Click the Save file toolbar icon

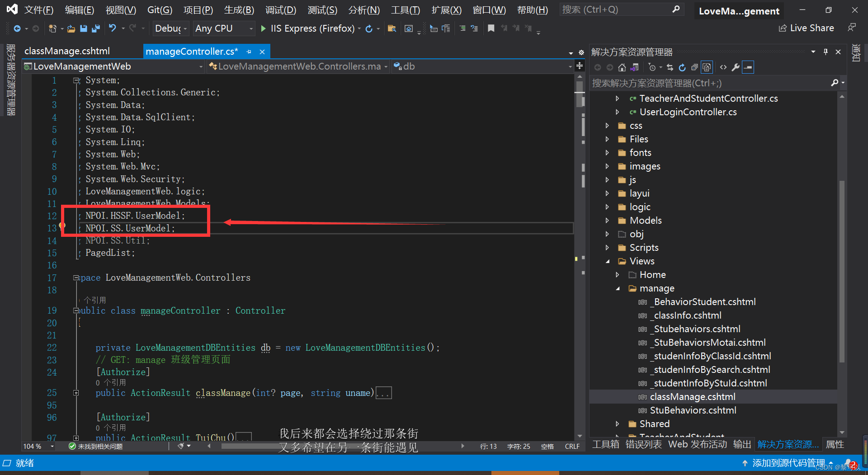click(84, 28)
